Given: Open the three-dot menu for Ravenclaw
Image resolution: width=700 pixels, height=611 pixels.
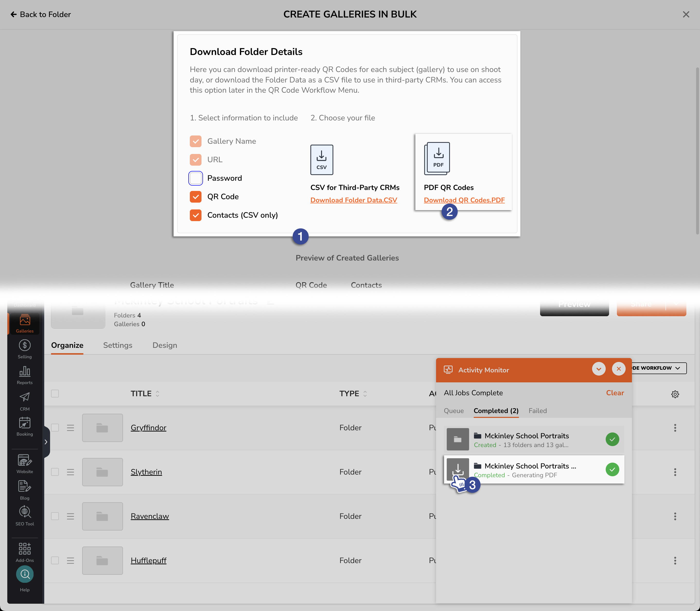Looking at the screenshot, I should point(675,516).
